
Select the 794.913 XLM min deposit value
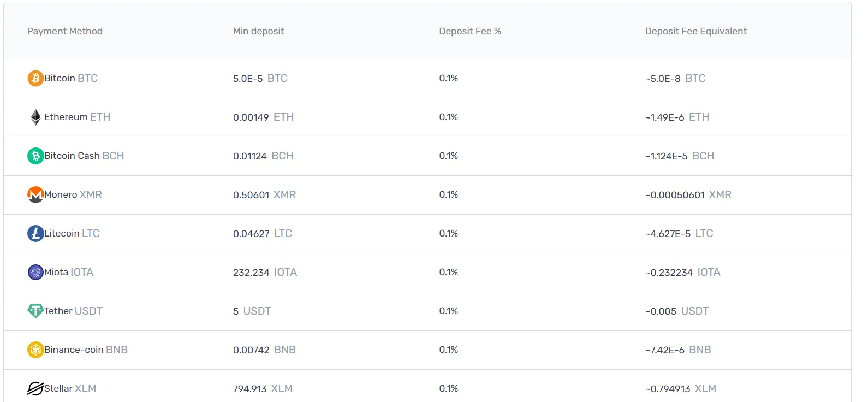(x=263, y=388)
